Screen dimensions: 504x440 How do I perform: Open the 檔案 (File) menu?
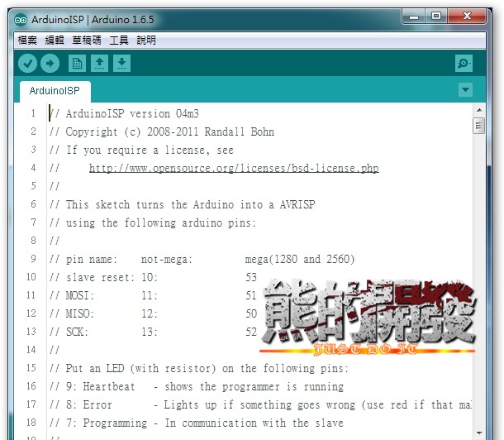pyautogui.click(x=27, y=41)
